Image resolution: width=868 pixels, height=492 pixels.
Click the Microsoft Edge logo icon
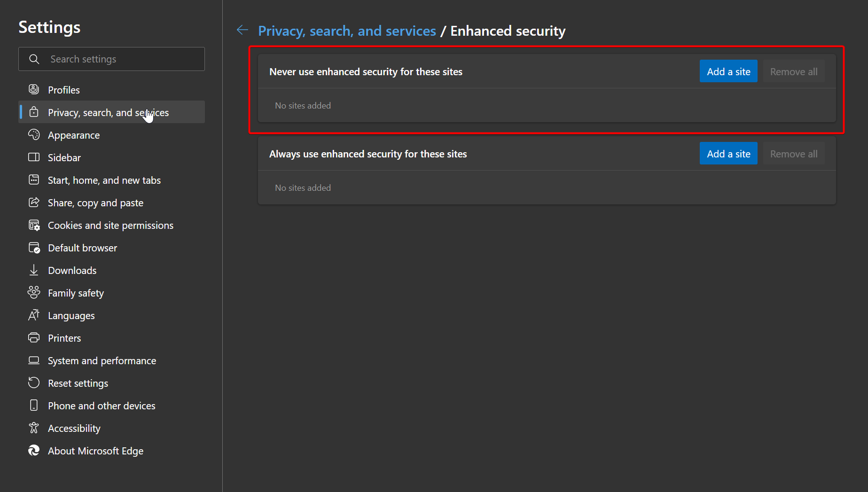click(34, 451)
